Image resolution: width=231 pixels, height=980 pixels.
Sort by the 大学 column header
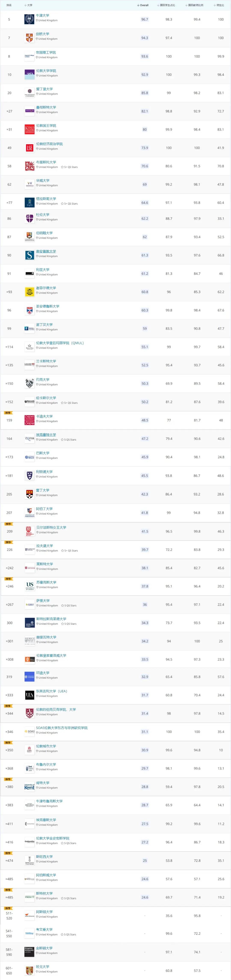29,5
